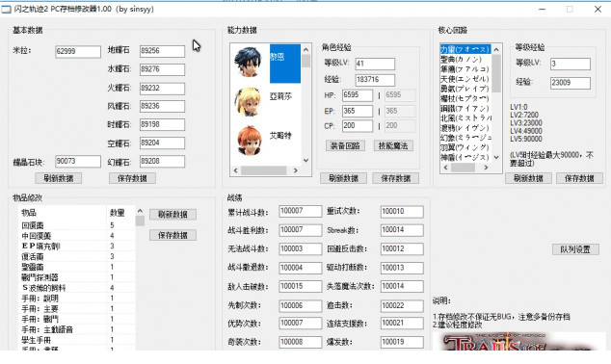This screenshot has height=364, width=611.
Task: Click the core 等级LV field showing 3
Action: (x=571, y=64)
